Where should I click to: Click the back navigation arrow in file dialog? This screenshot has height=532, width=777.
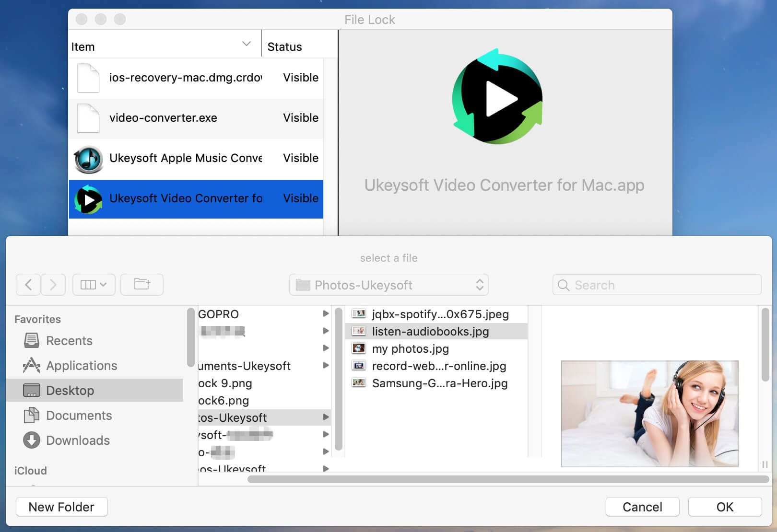[x=28, y=285]
